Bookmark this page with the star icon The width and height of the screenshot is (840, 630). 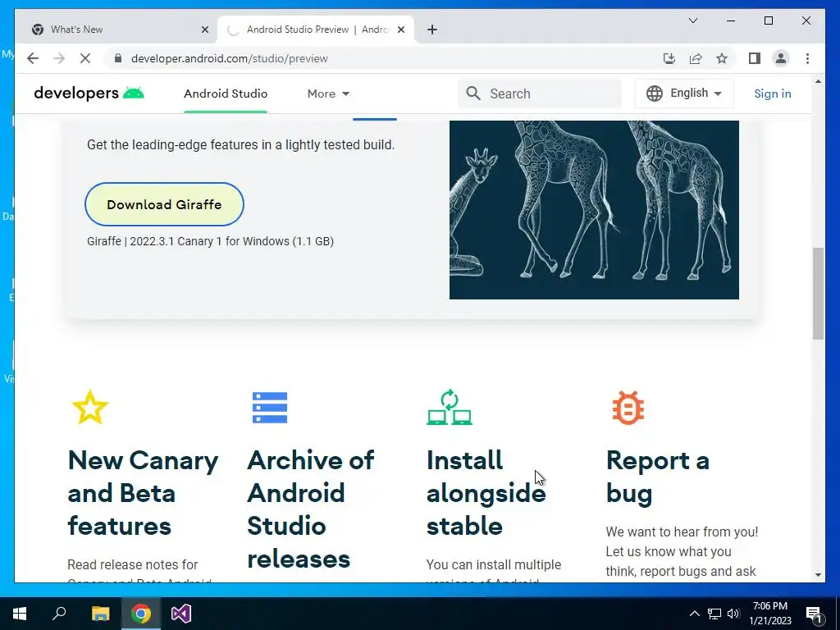(722, 58)
